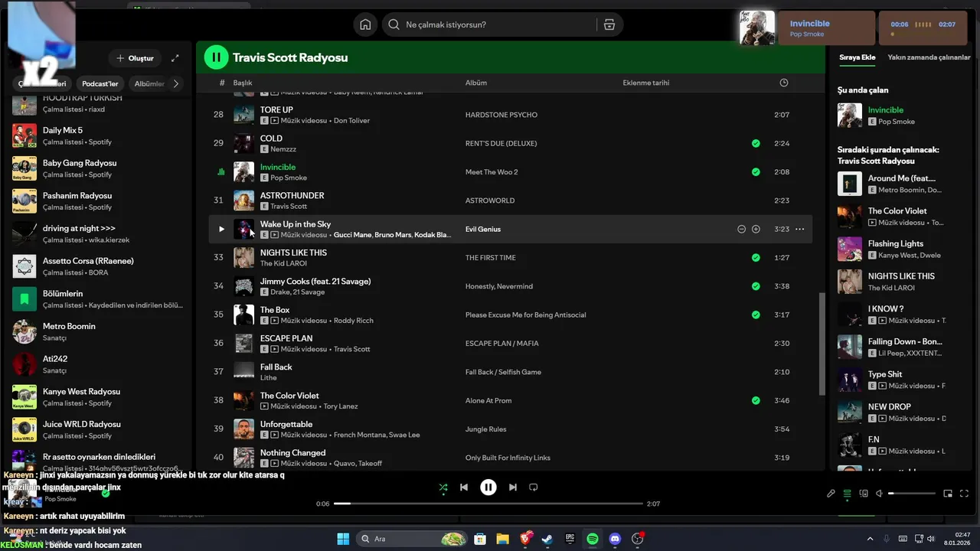This screenshot has width=980, height=551.
Task: Toggle shuffle in the player bar
Action: coord(443,487)
